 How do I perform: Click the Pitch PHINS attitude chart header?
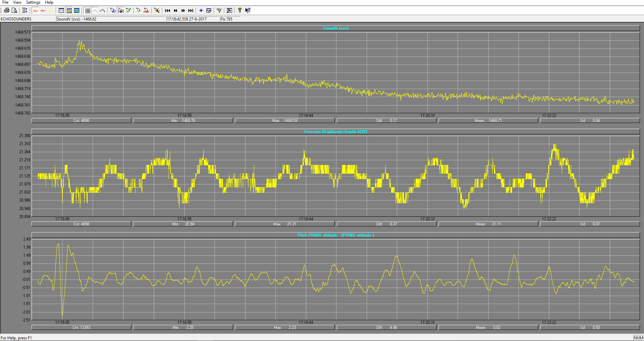click(x=335, y=235)
